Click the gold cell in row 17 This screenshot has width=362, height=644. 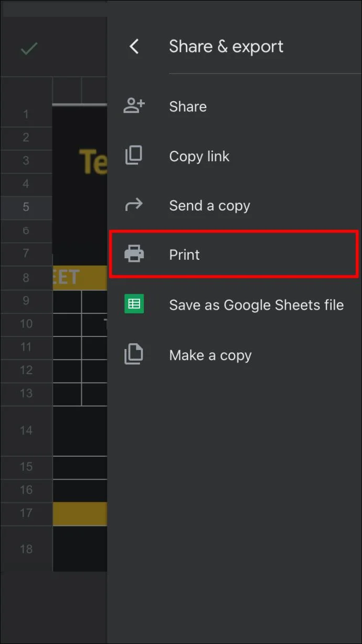click(80, 514)
